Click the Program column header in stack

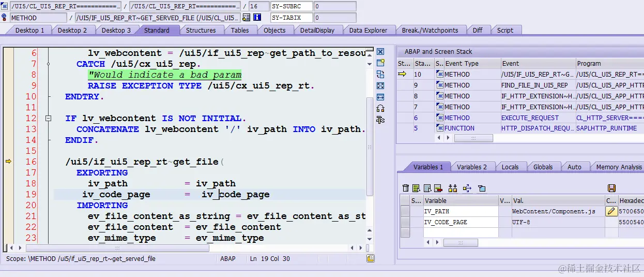click(x=610, y=63)
